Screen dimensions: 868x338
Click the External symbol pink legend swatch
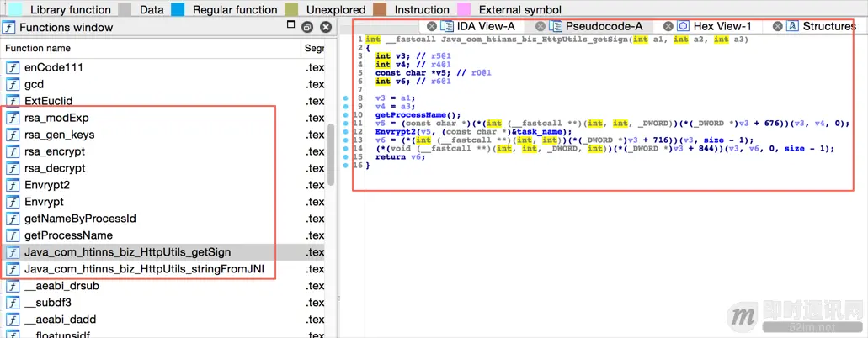click(464, 9)
